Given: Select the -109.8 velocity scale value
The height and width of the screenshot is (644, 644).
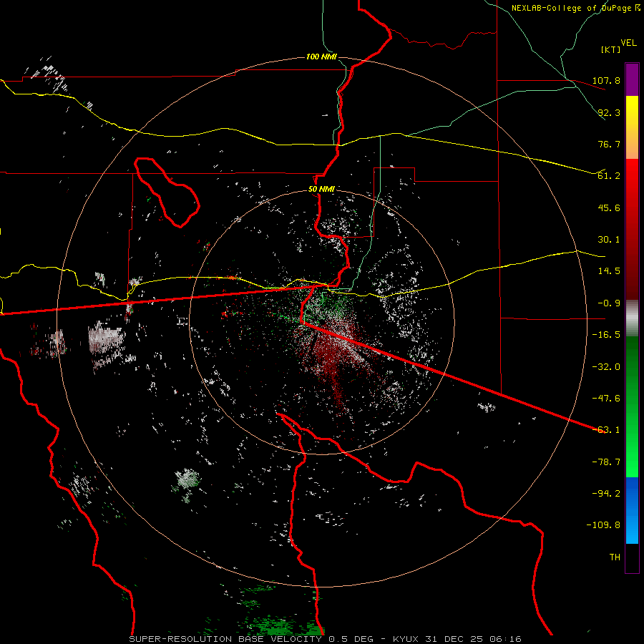Looking at the screenshot, I should tap(605, 525).
